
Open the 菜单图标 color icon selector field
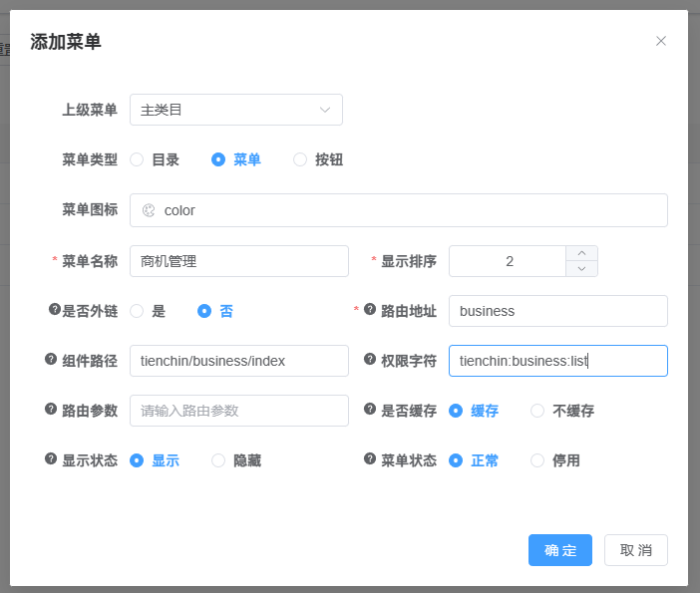pyautogui.click(x=399, y=210)
